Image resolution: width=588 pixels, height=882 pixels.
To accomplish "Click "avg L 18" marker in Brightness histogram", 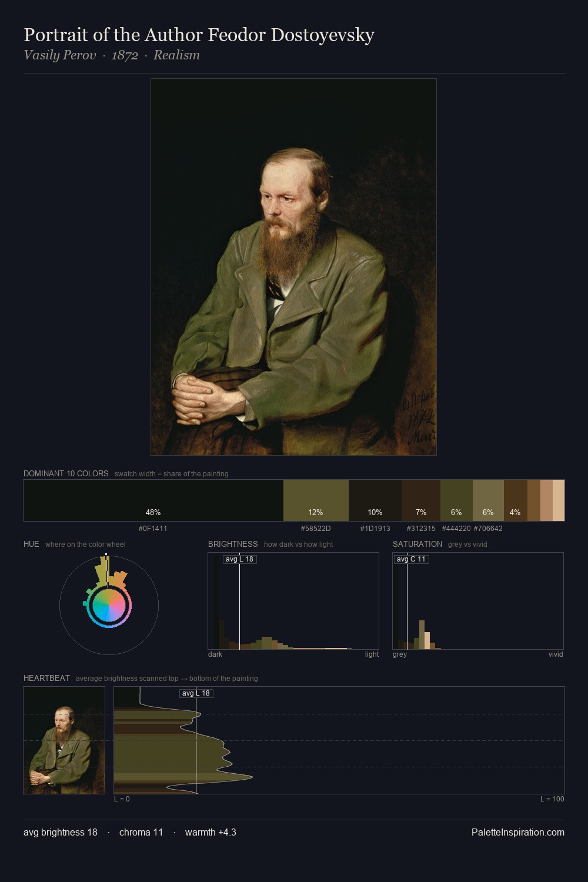I will 239,559.
